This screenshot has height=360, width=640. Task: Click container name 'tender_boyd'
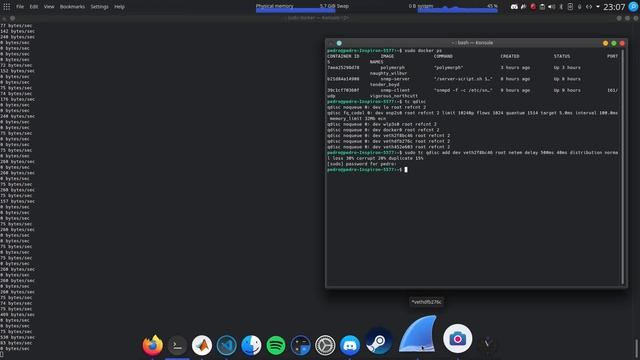click(384, 85)
